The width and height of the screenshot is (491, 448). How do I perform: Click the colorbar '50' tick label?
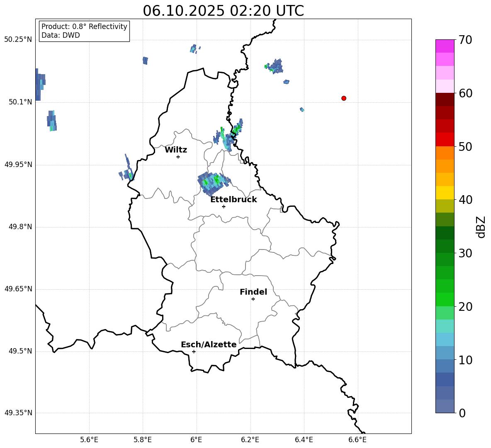click(x=466, y=147)
